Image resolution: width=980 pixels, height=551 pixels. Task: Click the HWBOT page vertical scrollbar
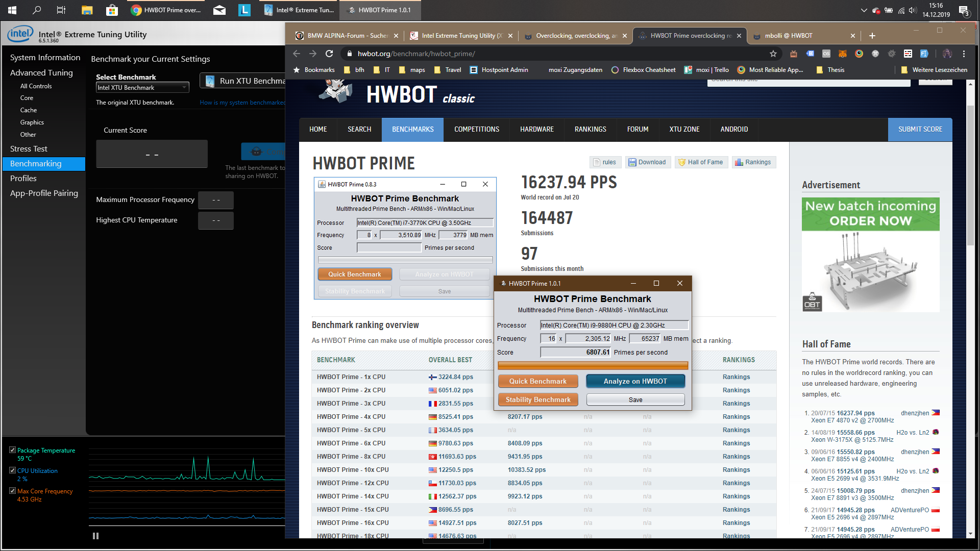970,176
